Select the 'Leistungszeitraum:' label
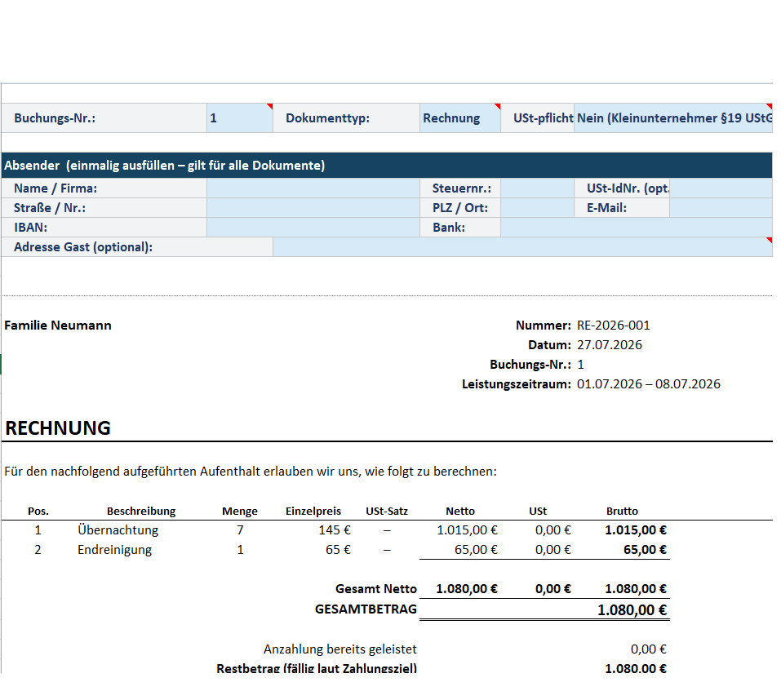The height and width of the screenshot is (700, 781). 517,383
